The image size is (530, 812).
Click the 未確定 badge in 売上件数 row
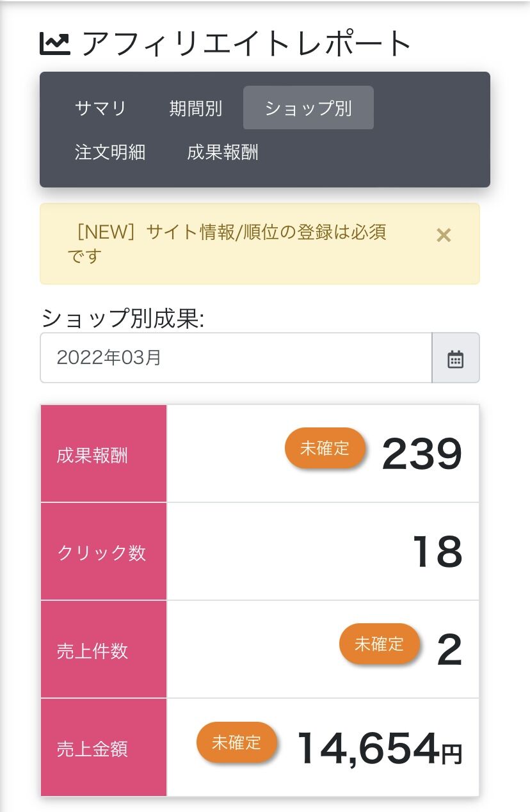pyautogui.click(x=379, y=644)
